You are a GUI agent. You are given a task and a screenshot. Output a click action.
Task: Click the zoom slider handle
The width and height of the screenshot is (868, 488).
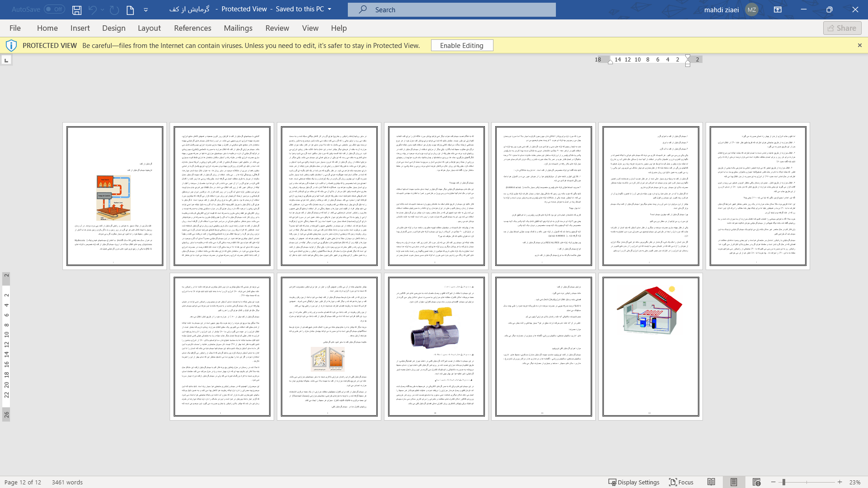click(x=784, y=482)
